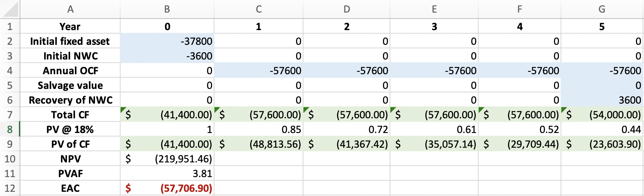Select the -57600 cell under Year 5

[602, 70]
